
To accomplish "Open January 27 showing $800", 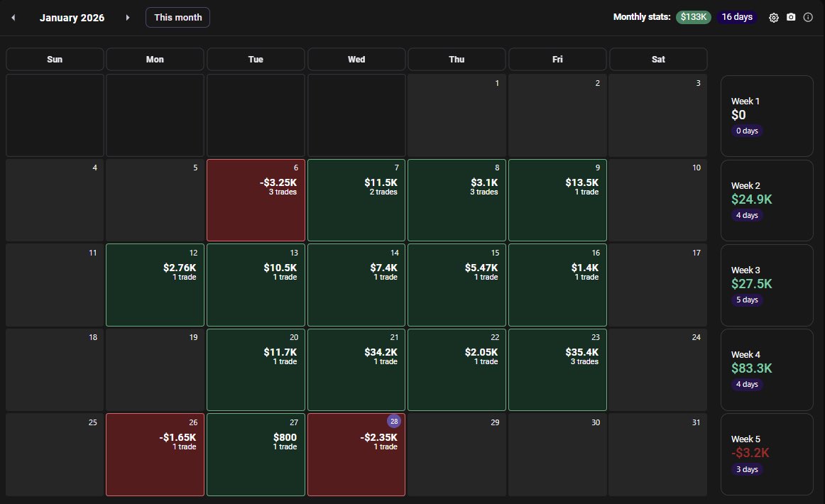I will pos(256,454).
